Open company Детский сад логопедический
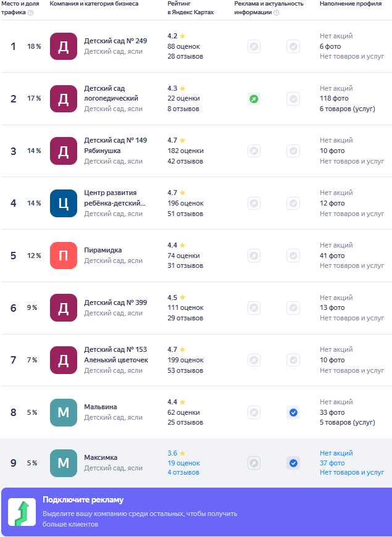Screen dimensions: 392x537 tap(111, 93)
